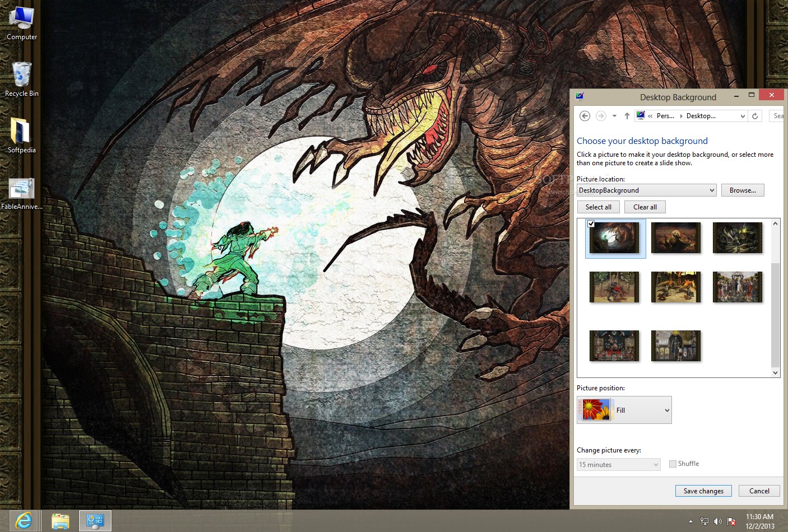
Task: Click the thumbnail list scrollbar up arrow
Action: click(776, 223)
